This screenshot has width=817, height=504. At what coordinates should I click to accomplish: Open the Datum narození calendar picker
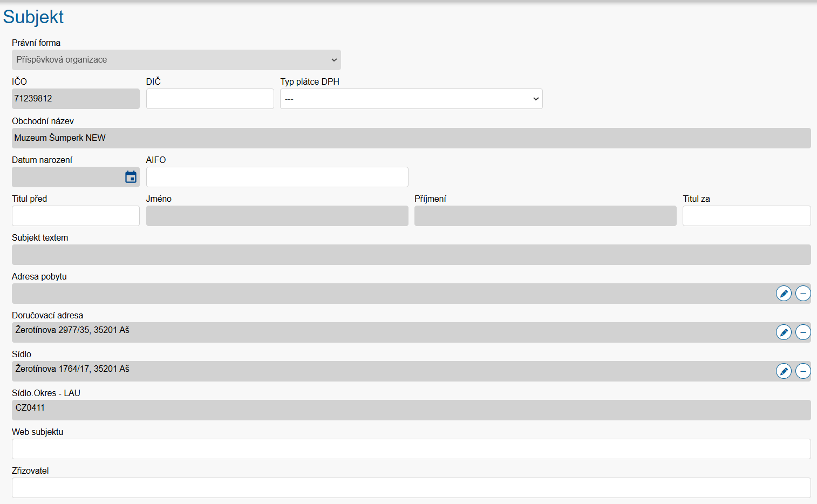pyautogui.click(x=131, y=177)
